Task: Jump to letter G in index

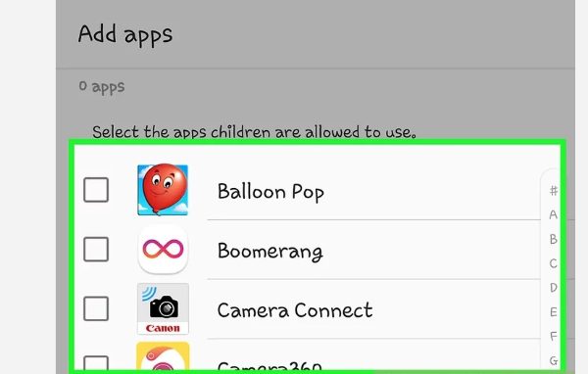Action: [553, 360]
